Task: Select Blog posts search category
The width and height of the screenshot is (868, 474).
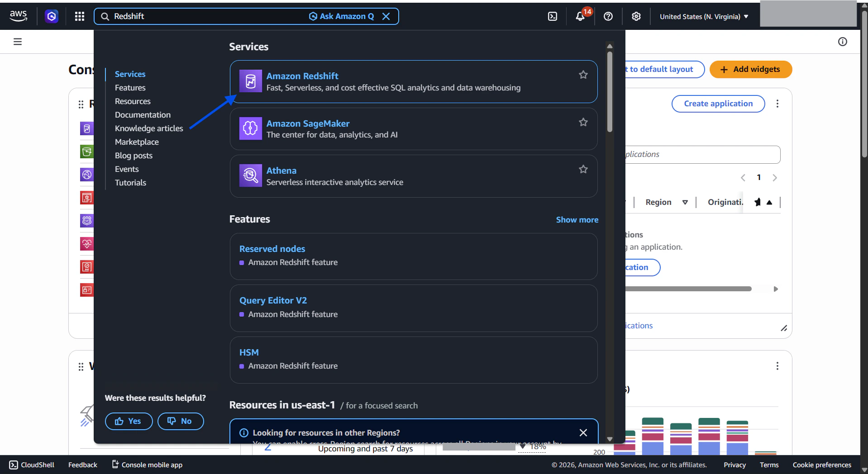Action: (x=134, y=156)
